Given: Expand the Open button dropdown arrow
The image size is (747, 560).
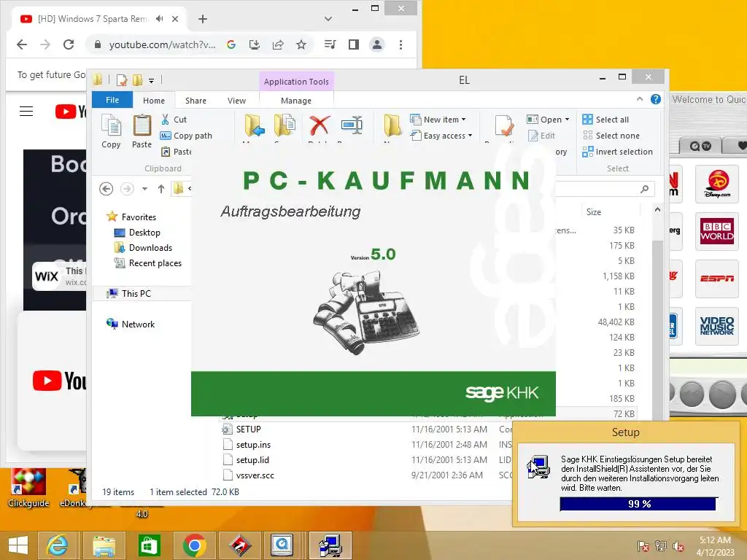Looking at the screenshot, I should 567,120.
